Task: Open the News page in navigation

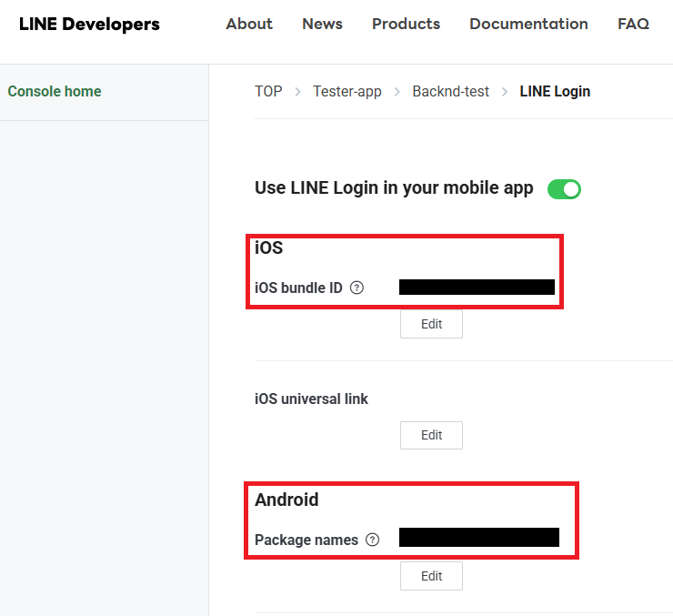Action: click(x=322, y=25)
